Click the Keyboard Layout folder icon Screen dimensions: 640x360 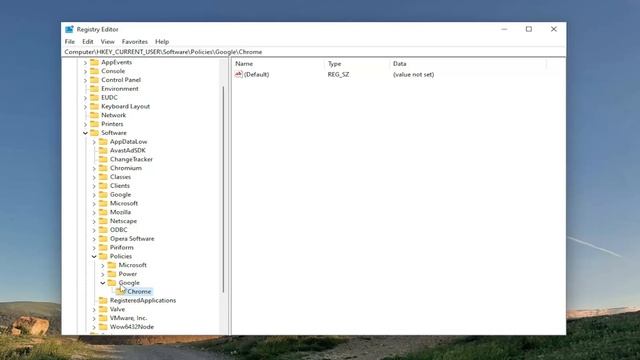(x=95, y=106)
